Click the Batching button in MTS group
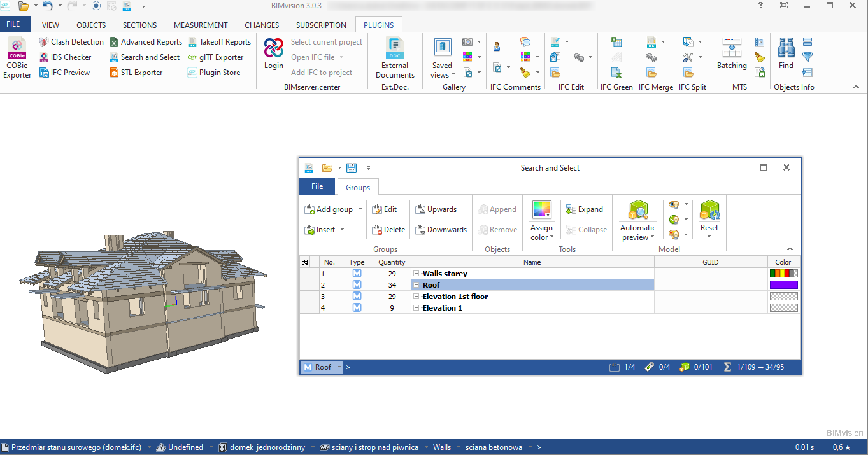The width and height of the screenshot is (868, 455). coord(732,53)
